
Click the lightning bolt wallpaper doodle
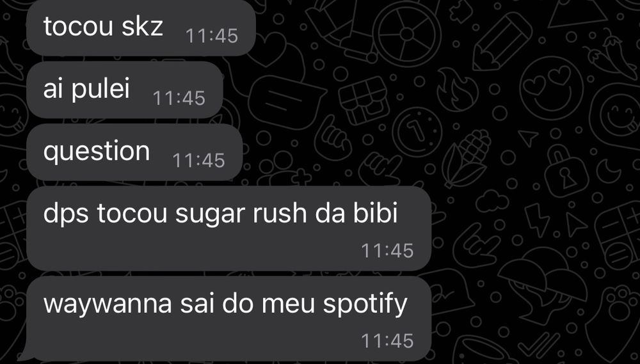[536, 221]
